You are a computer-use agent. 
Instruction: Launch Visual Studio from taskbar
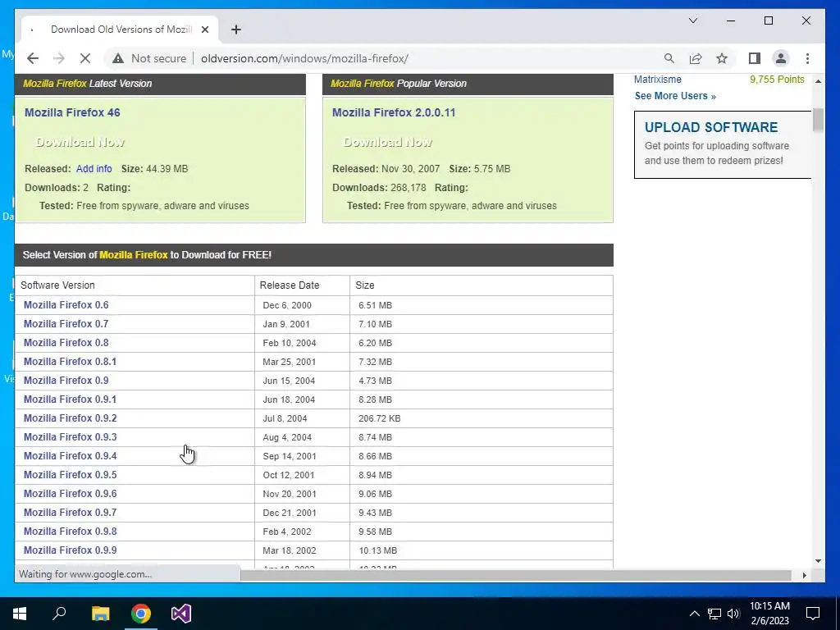(x=181, y=614)
